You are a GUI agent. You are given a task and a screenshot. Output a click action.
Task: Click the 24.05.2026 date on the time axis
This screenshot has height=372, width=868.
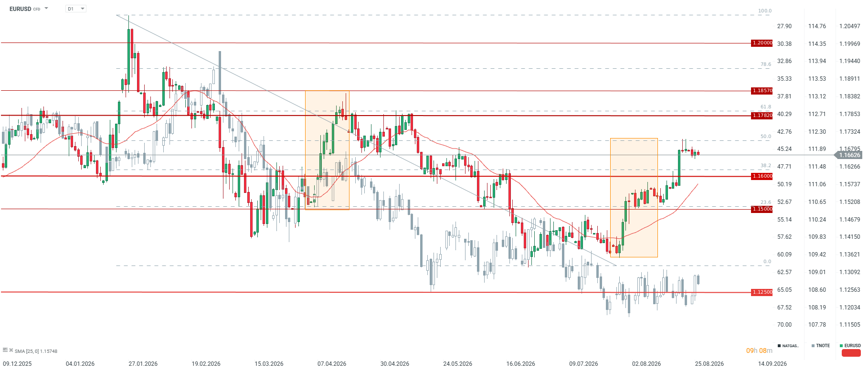pyautogui.click(x=458, y=364)
